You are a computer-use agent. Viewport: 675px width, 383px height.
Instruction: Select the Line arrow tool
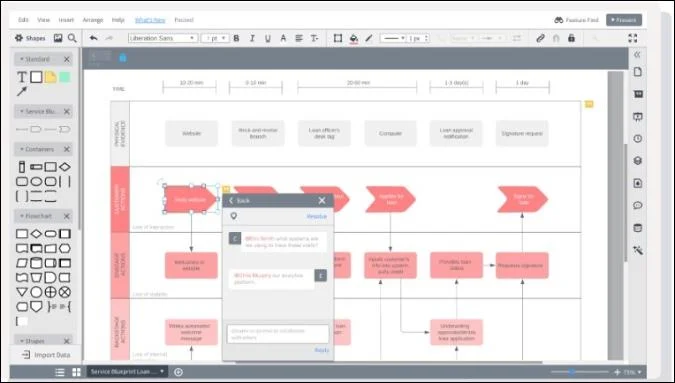[x=22, y=91]
